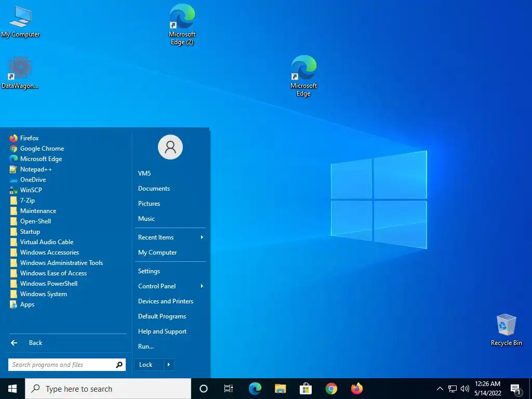This screenshot has width=532, height=399.
Task: Launch Google Chrome from the start menu list
Action: 37,149
